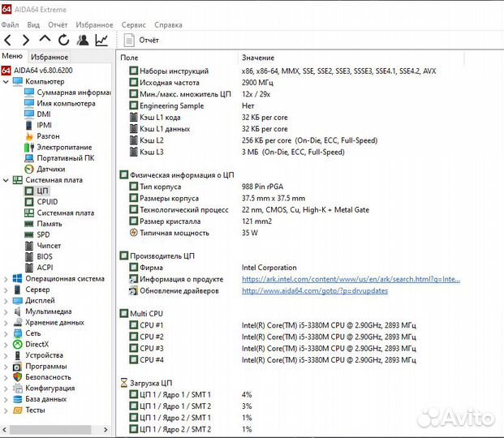Open the Электропитание power page

coord(58,147)
